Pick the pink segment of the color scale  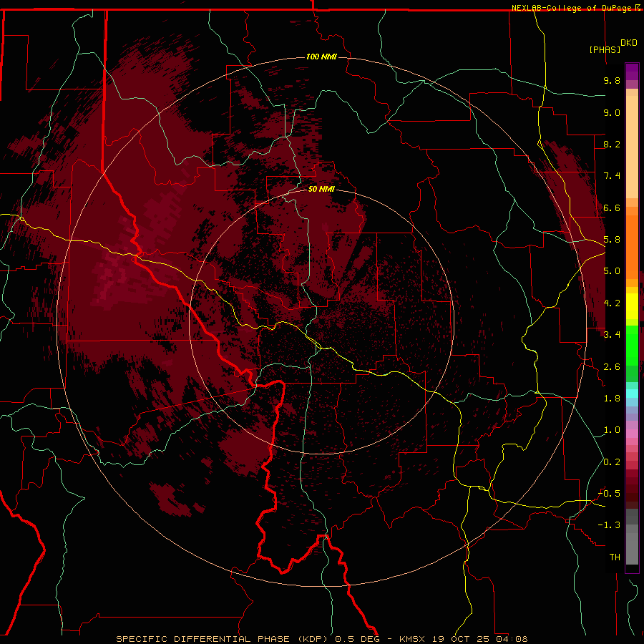(x=632, y=434)
